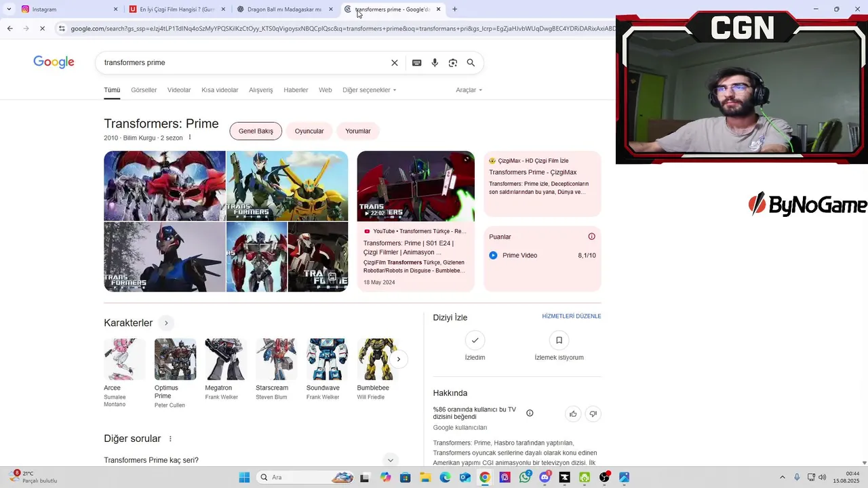Open the browser tab list dropdown
The image size is (868, 488).
[x=9, y=9]
